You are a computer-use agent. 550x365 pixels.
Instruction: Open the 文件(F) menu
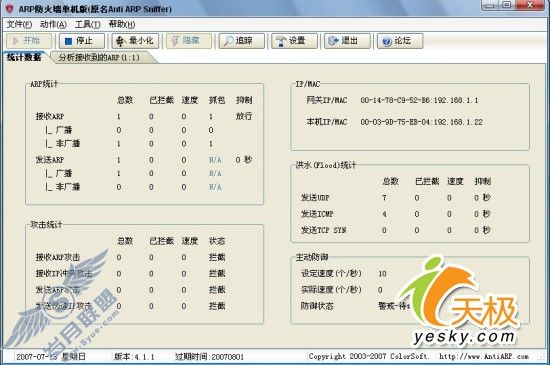tap(19, 24)
